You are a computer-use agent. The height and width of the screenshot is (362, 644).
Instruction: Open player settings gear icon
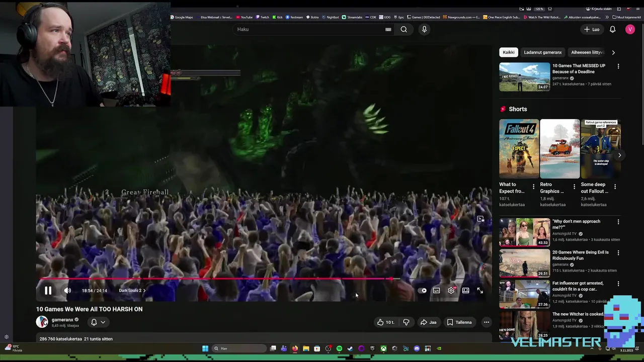coord(451,291)
